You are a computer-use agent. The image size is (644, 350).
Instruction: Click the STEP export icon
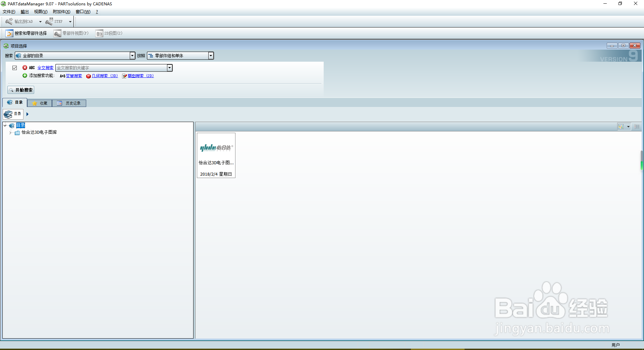51,21
